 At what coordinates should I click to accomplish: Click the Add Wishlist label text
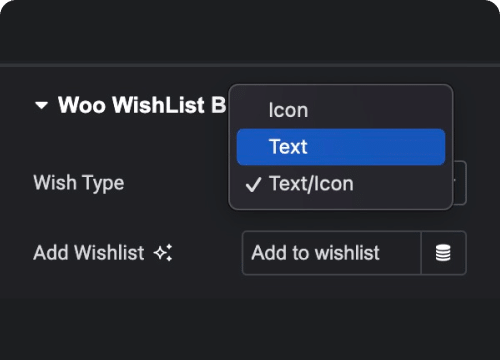point(89,253)
